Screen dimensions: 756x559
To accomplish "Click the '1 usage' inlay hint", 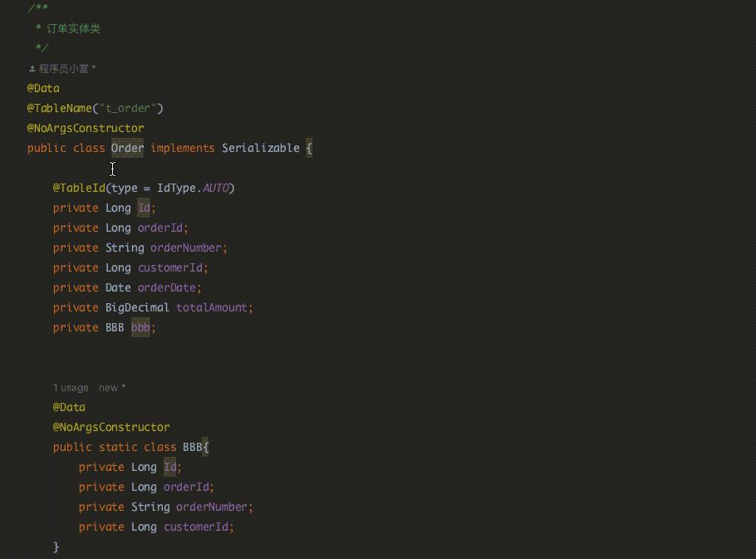I will click(71, 388).
